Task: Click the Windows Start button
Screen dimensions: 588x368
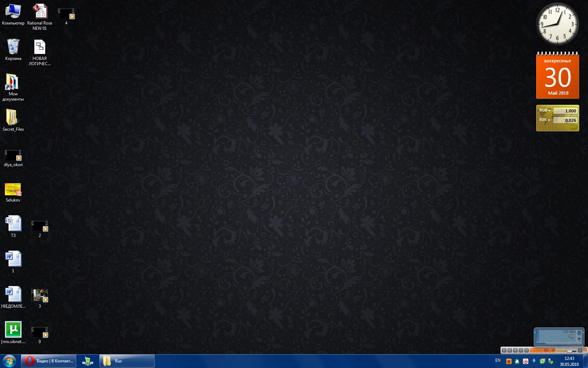Action: (x=9, y=361)
